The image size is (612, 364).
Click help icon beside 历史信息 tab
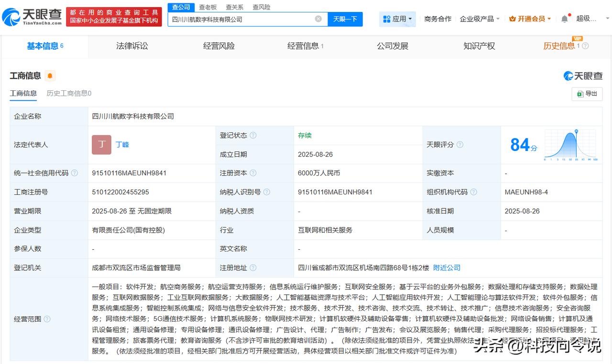585,46
